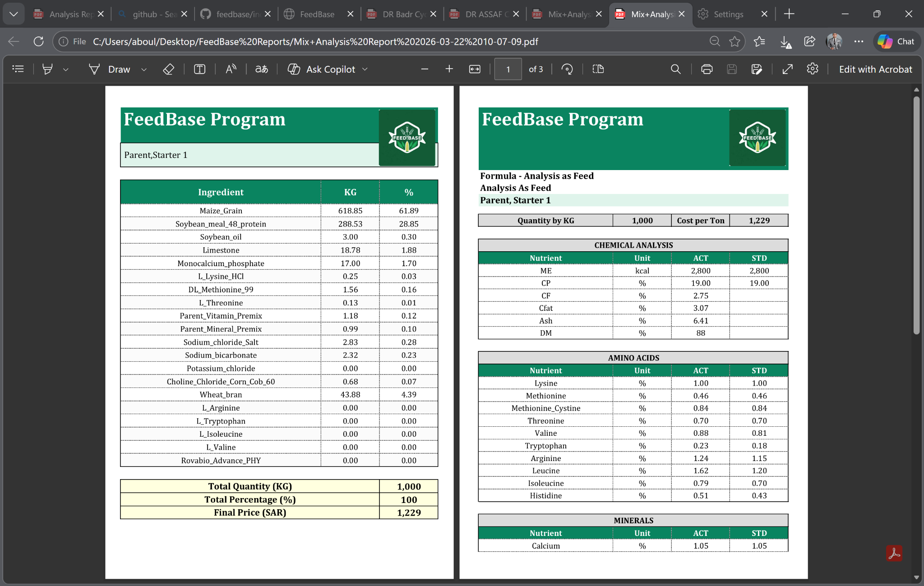Start Read aloud for the PDF
The image size is (924, 586).
(231, 69)
